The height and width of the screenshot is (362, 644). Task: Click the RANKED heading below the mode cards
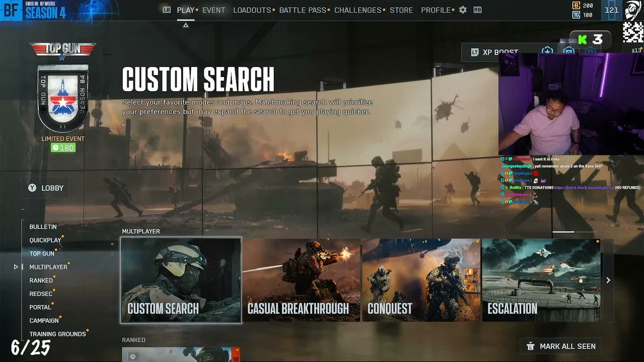click(133, 340)
